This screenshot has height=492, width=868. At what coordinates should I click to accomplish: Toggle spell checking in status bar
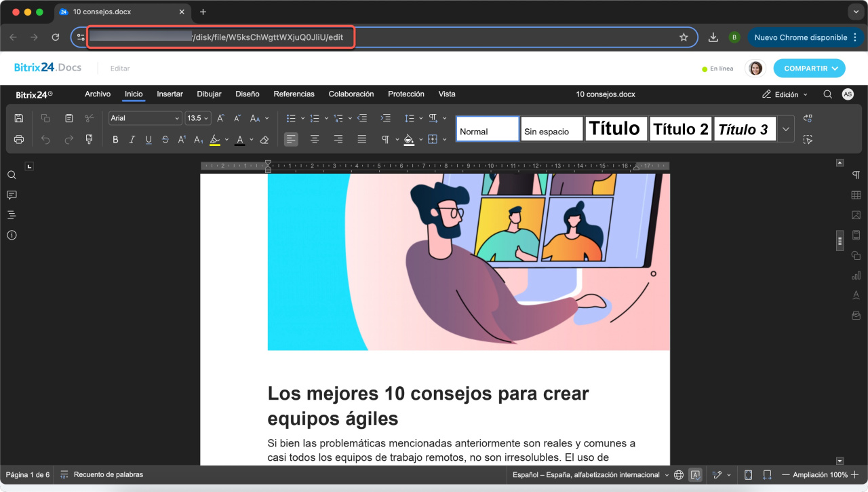pyautogui.click(x=695, y=475)
